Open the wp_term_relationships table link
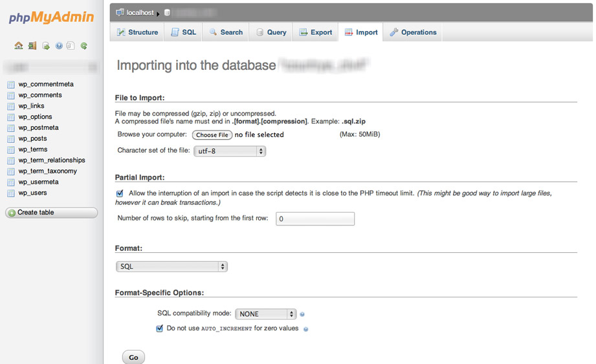 click(x=52, y=160)
